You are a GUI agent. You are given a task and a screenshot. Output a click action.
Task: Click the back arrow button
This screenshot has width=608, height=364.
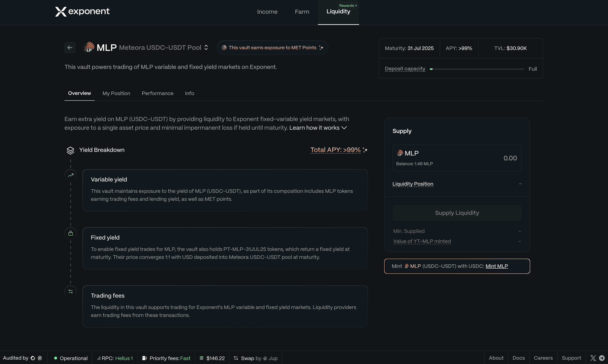(70, 48)
